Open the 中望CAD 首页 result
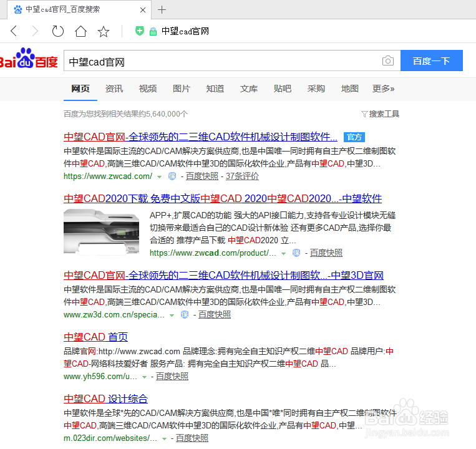This screenshot has height=449, width=476. tap(95, 337)
